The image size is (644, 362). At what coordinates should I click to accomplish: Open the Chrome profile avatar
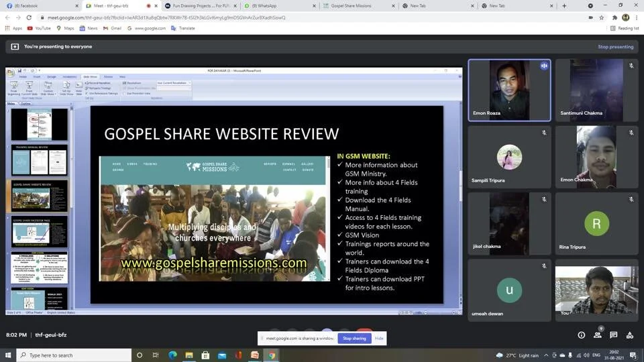point(625,17)
